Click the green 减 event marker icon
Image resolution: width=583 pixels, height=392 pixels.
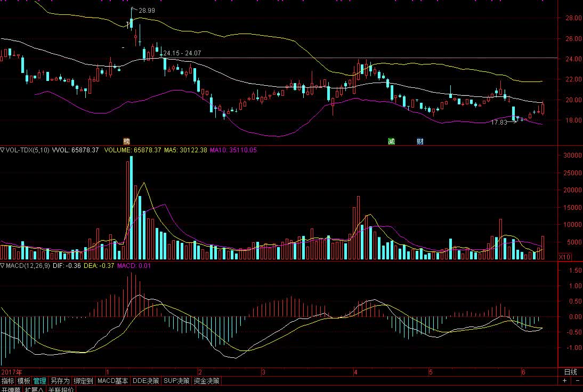coord(392,141)
